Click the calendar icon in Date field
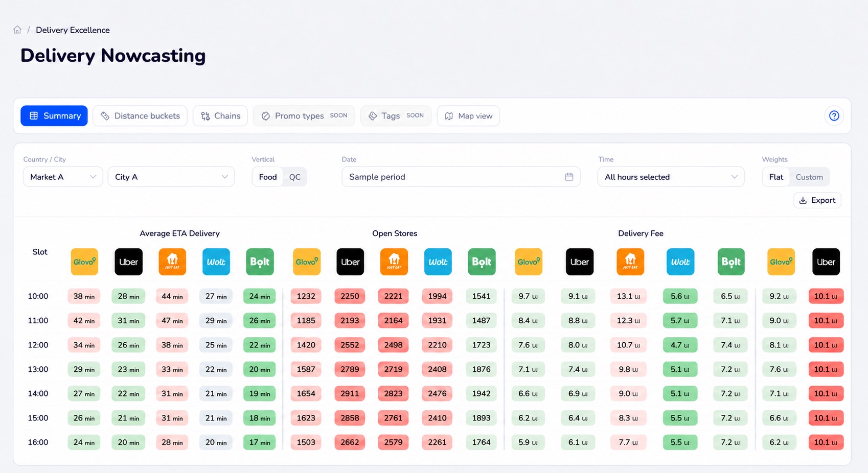 [569, 177]
